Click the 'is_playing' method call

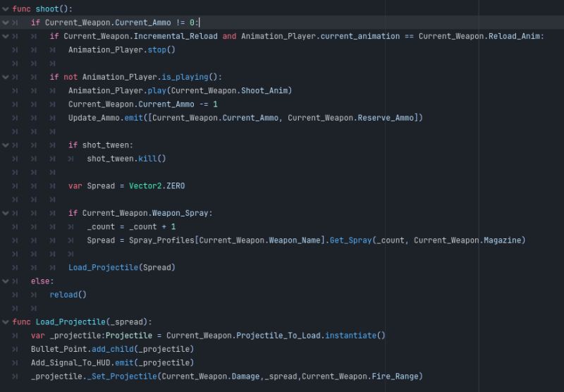pyautogui.click(x=185, y=77)
